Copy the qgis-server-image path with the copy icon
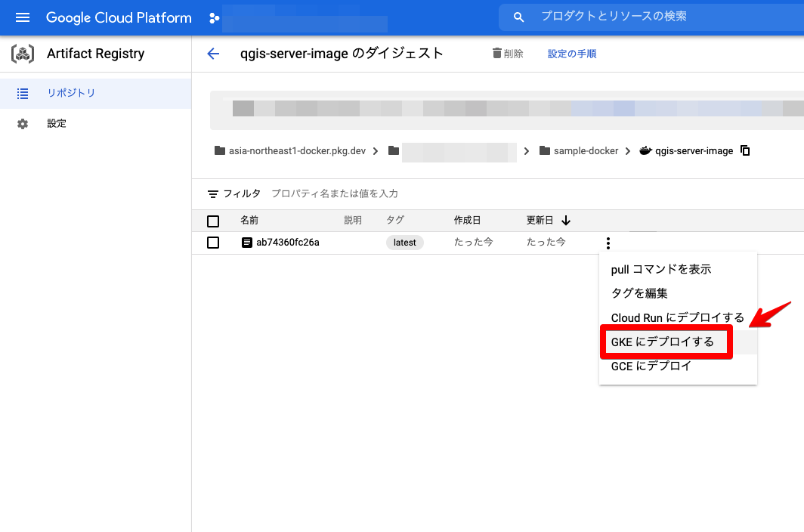 coord(745,150)
